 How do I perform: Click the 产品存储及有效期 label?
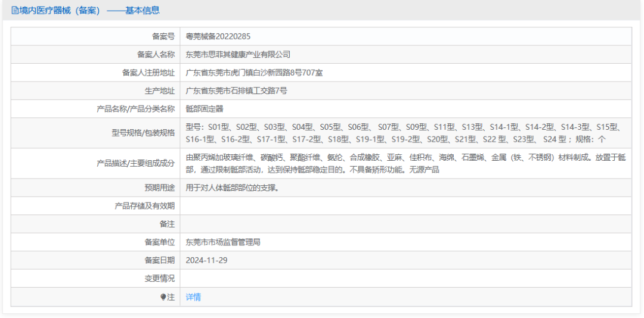(x=144, y=206)
